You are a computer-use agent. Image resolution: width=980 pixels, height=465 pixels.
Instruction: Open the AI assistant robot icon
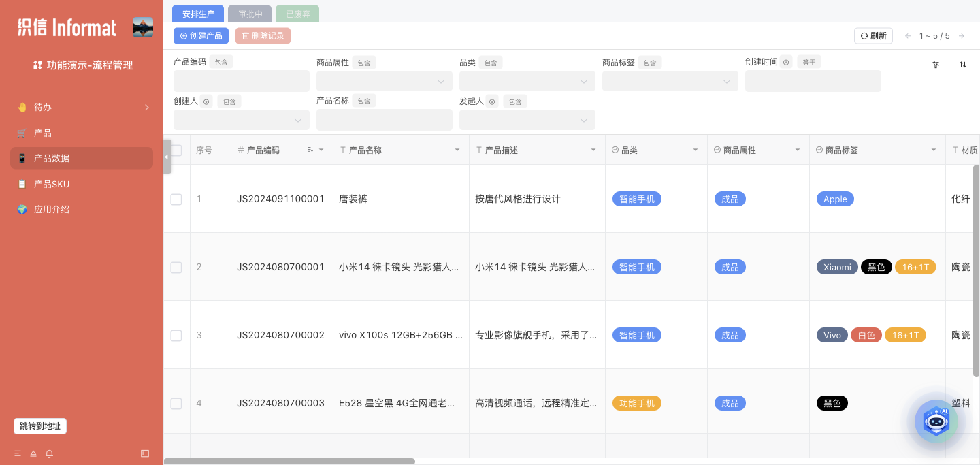coord(936,421)
